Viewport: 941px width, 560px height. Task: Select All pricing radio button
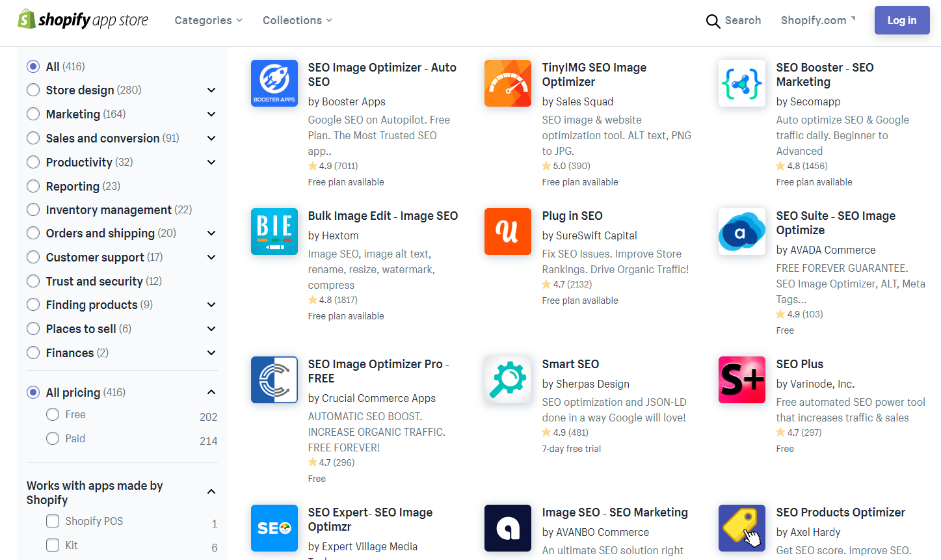click(33, 392)
